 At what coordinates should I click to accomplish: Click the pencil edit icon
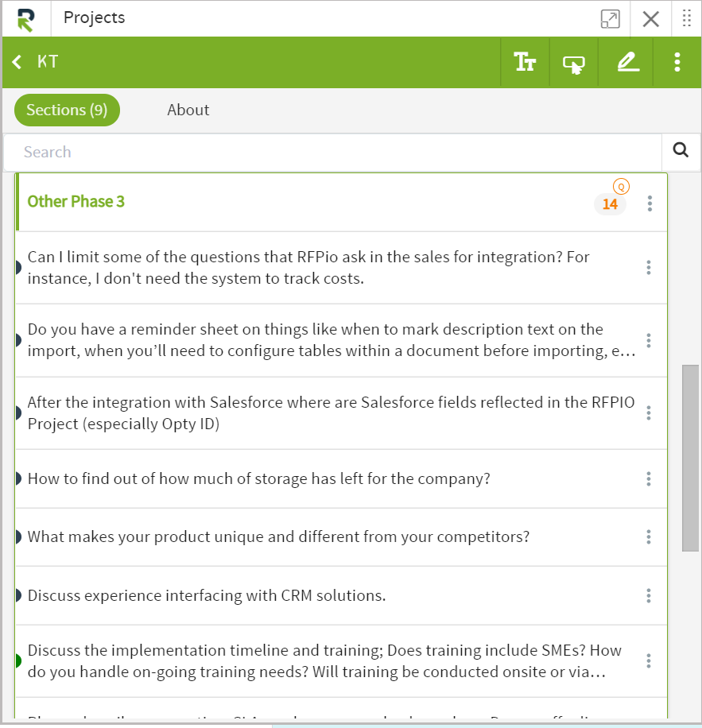tap(628, 62)
